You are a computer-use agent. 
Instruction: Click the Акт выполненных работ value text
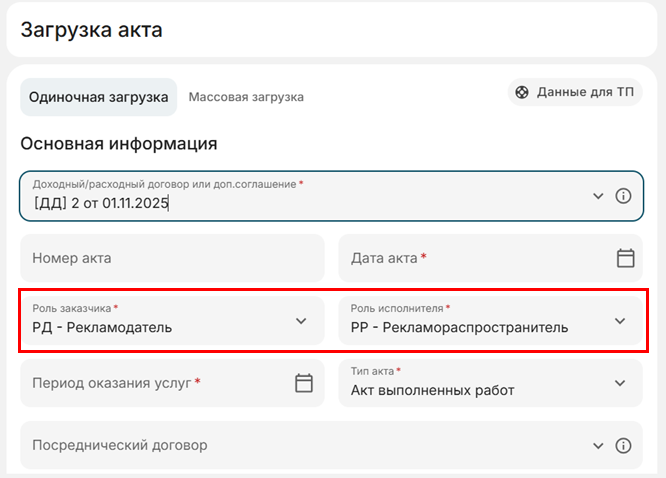tap(432, 390)
